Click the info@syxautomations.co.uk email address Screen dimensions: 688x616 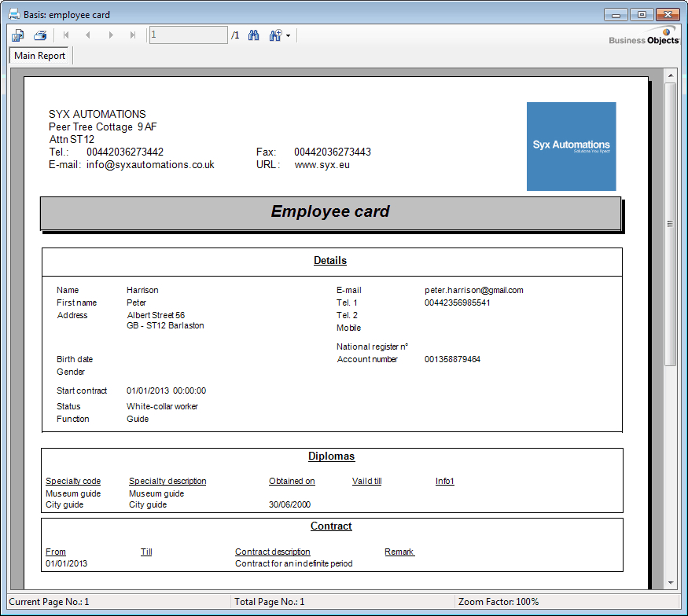pos(150,165)
